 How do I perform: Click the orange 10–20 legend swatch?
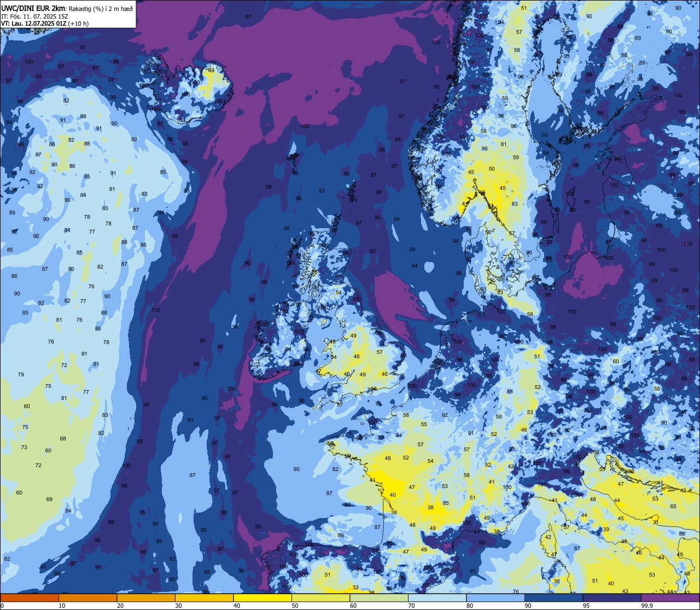coord(87,597)
